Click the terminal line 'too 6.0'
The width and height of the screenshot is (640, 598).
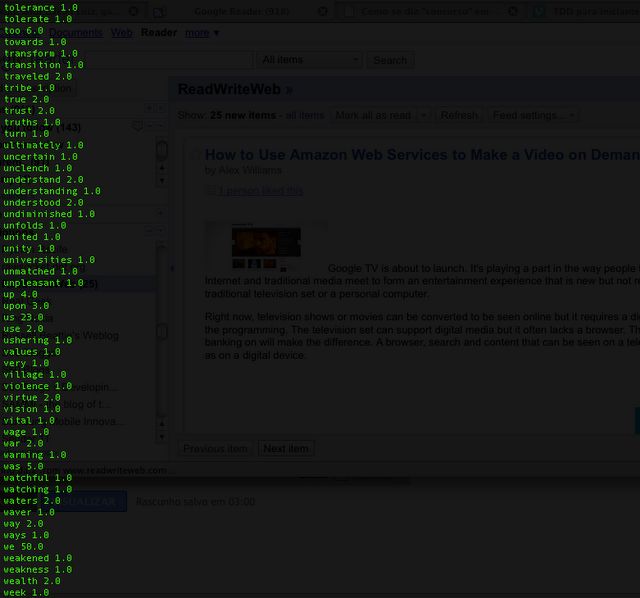pyautogui.click(x=24, y=31)
